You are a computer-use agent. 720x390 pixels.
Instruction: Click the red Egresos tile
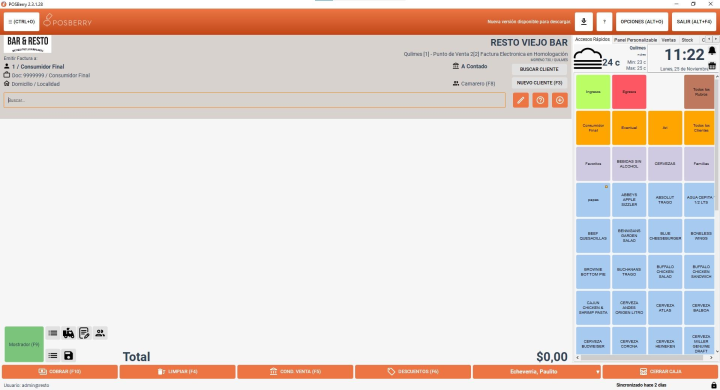(629, 92)
